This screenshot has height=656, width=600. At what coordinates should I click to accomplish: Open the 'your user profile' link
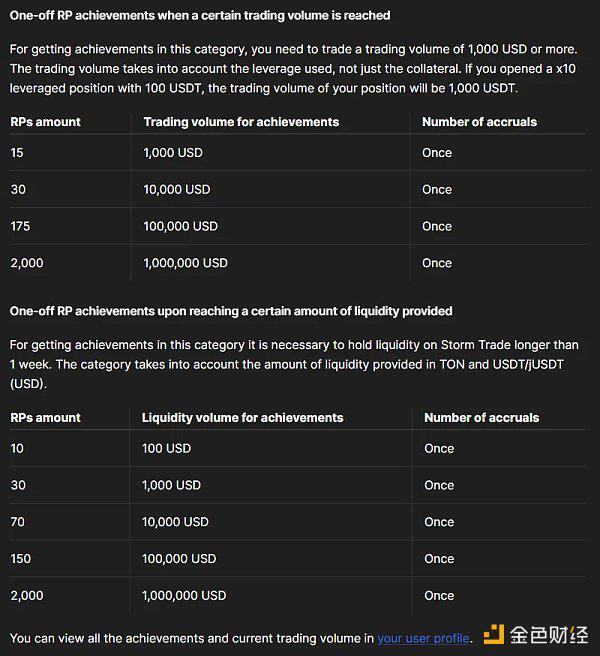pos(423,638)
